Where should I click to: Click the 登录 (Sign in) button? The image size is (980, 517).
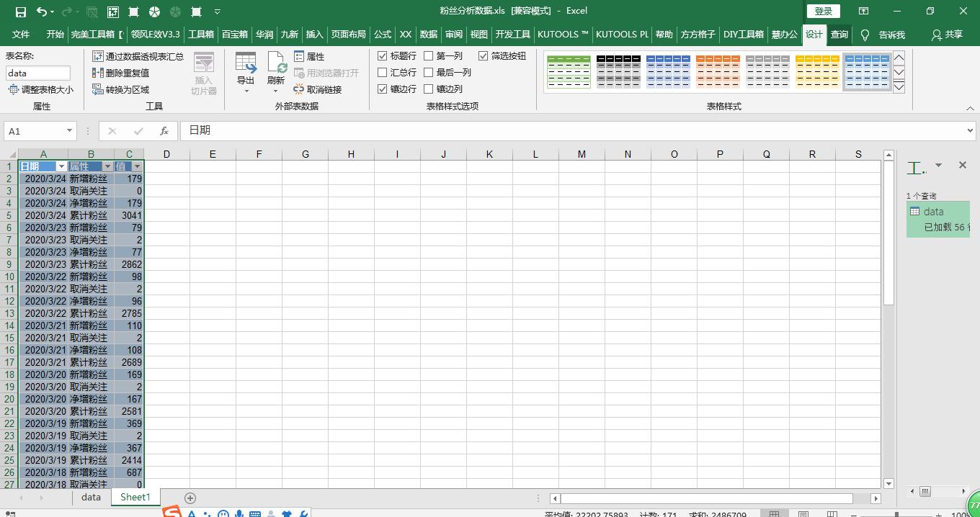tap(823, 11)
